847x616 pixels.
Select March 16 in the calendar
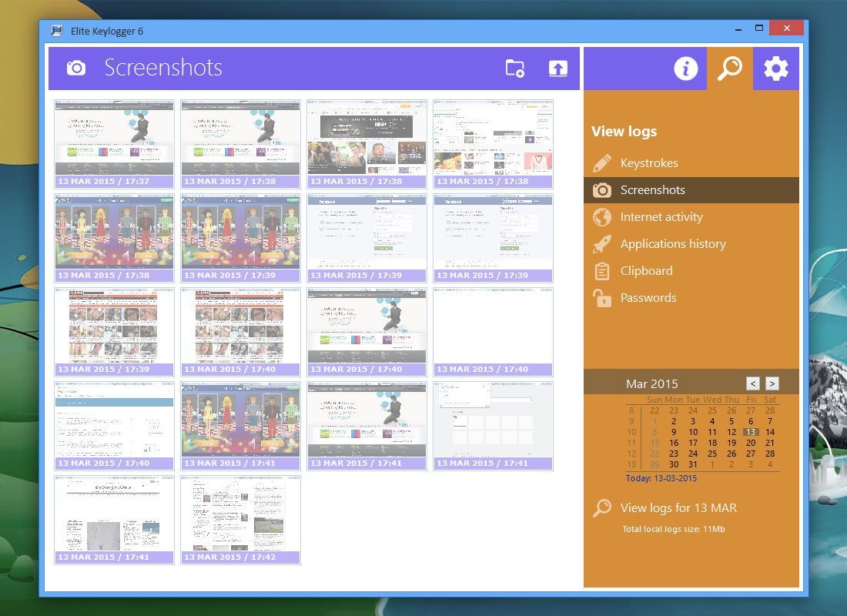click(x=674, y=443)
